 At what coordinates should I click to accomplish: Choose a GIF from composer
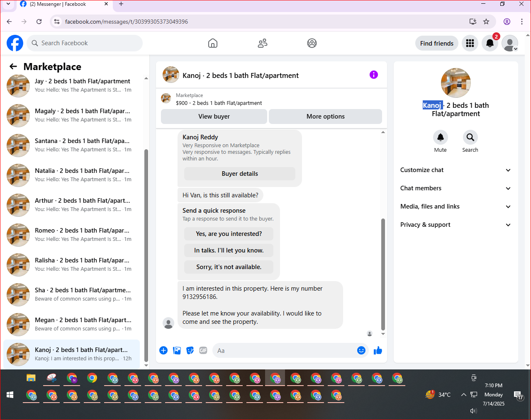(x=203, y=350)
